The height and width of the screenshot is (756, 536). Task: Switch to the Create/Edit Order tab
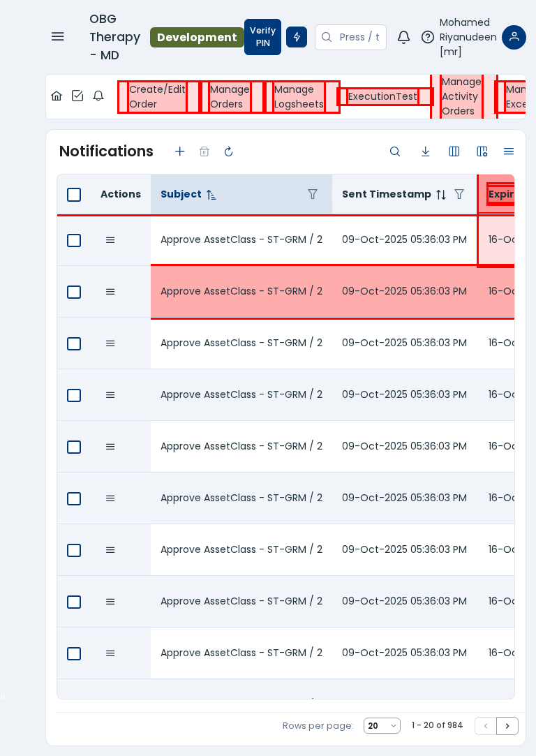click(x=157, y=97)
